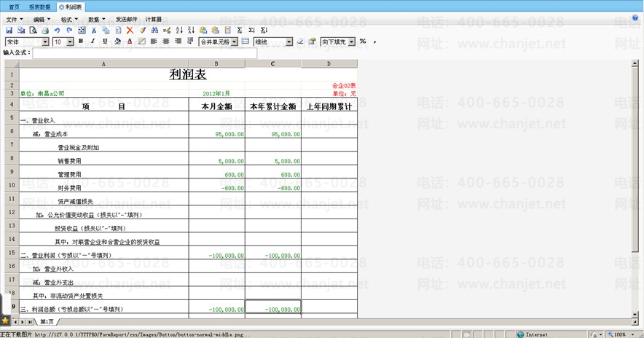Toggle bold formatting

tap(80, 42)
